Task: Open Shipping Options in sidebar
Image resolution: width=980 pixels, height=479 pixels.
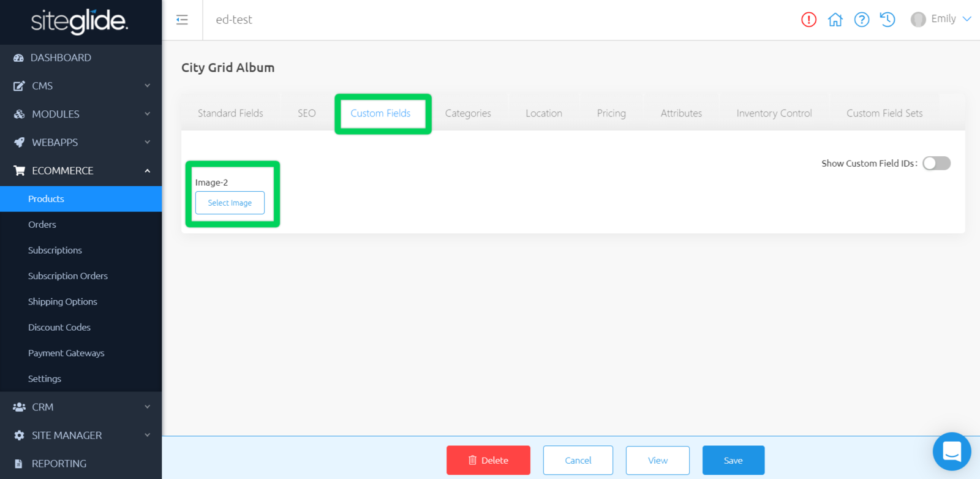Action: pyautogui.click(x=62, y=301)
